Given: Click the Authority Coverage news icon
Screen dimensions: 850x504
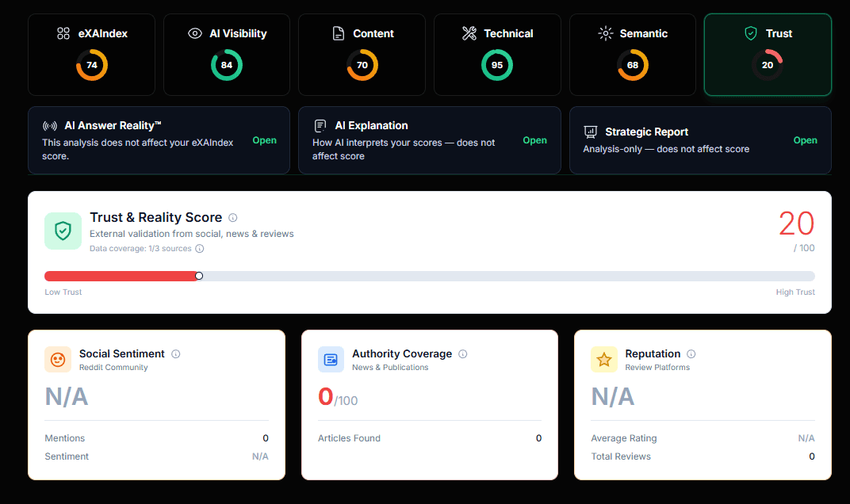Looking at the screenshot, I should [331, 360].
